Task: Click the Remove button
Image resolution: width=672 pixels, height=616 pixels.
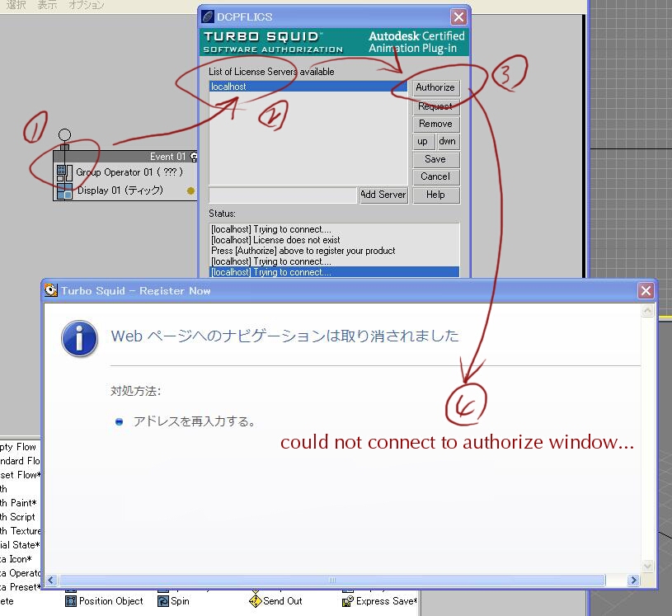Action: (436, 124)
